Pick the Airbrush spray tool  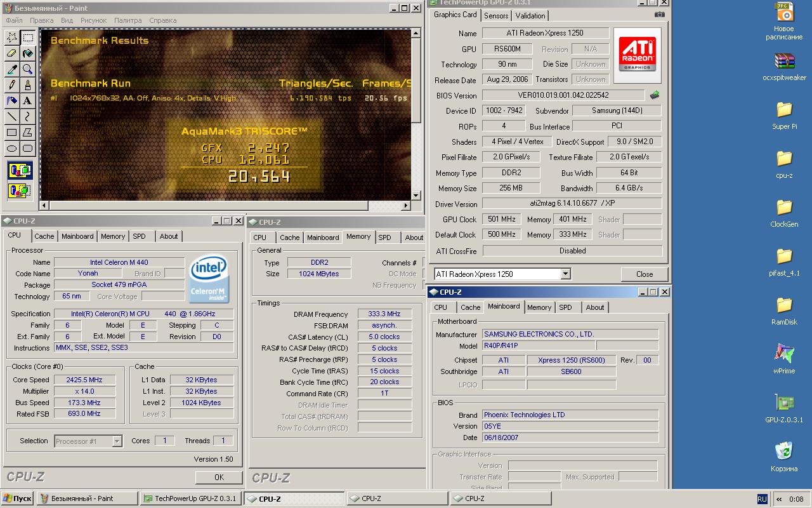point(12,101)
